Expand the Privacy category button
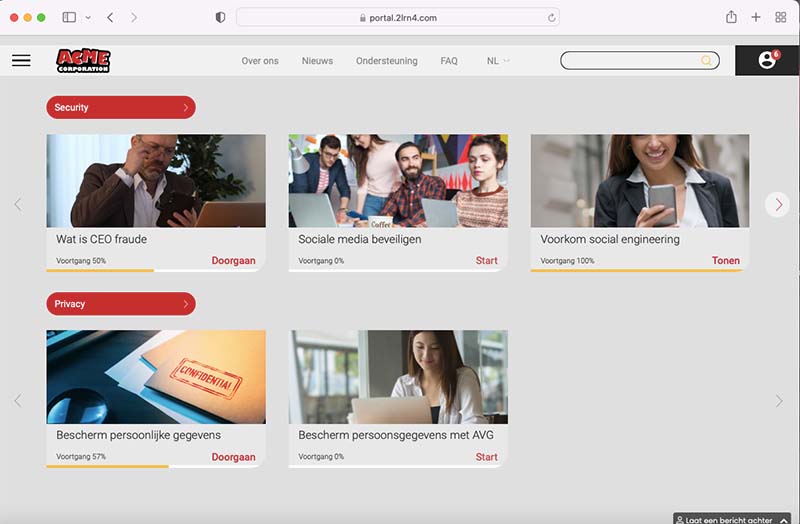Screen dimensions: 800x524 [x=121, y=303]
